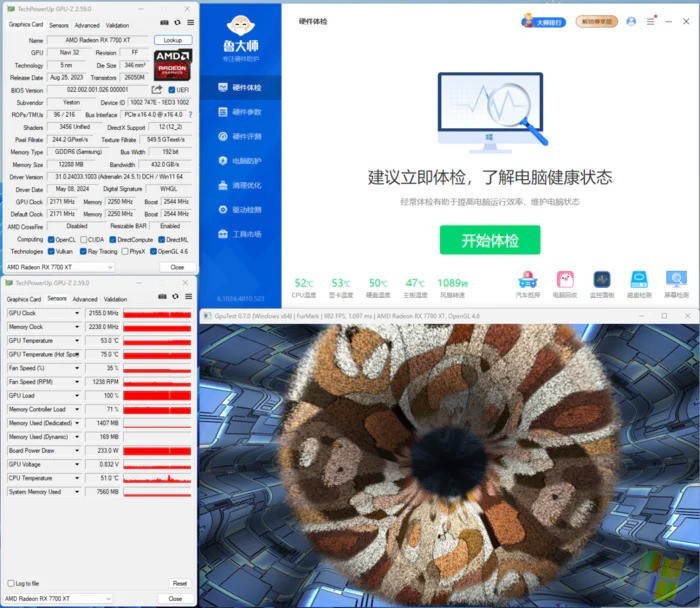
Task: Expand GPU Temperature sensor dropdown
Action: pos(77,341)
